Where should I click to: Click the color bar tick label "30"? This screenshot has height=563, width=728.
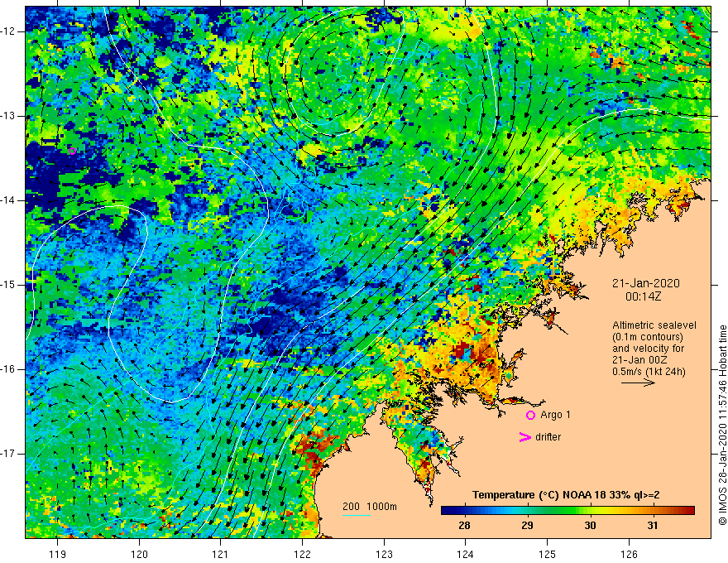(x=590, y=526)
